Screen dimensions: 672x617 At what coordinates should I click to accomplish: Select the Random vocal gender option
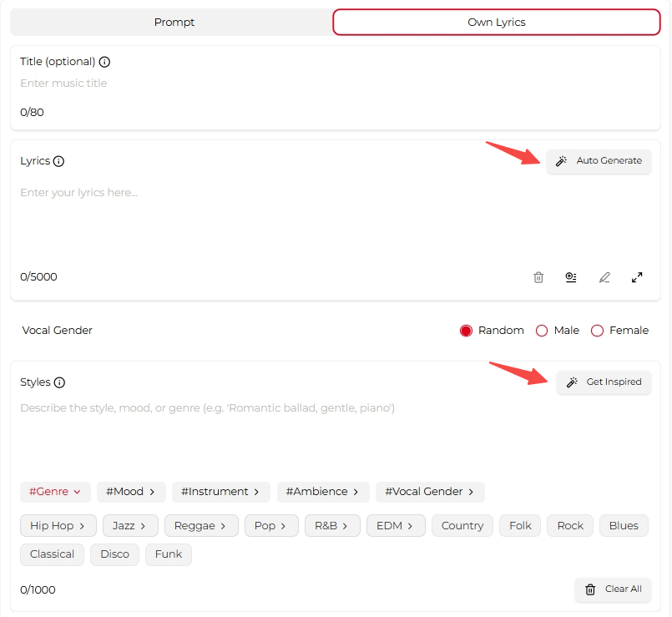(467, 331)
